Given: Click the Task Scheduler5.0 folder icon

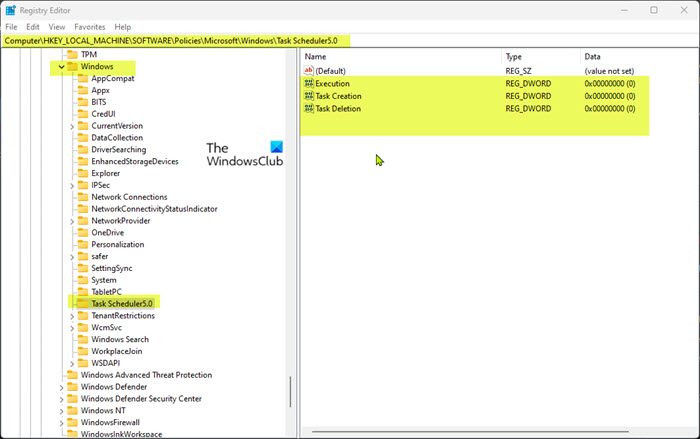Looking at the screenshot, I should (83, 304).
